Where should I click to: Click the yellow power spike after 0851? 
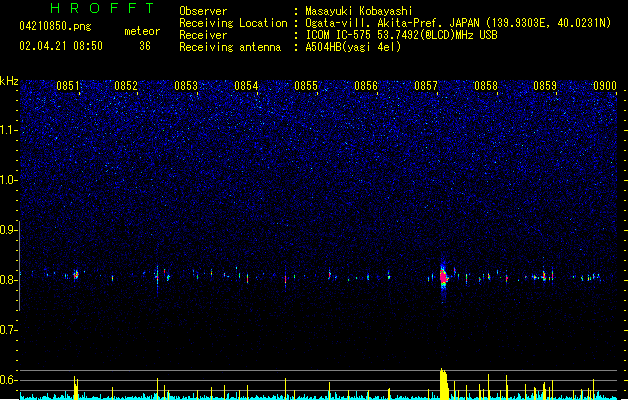76,388
